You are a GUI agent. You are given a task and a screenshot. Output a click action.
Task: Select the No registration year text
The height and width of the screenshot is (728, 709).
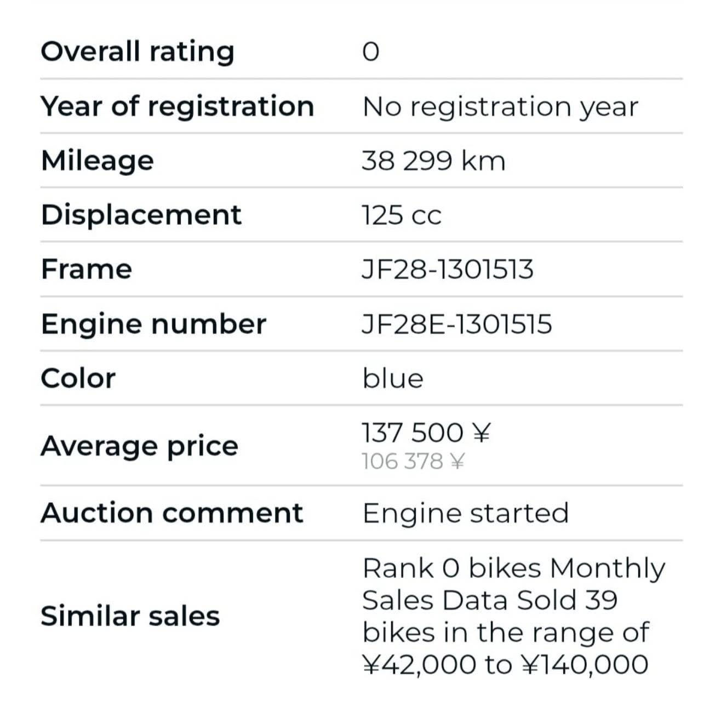(500, 106)
